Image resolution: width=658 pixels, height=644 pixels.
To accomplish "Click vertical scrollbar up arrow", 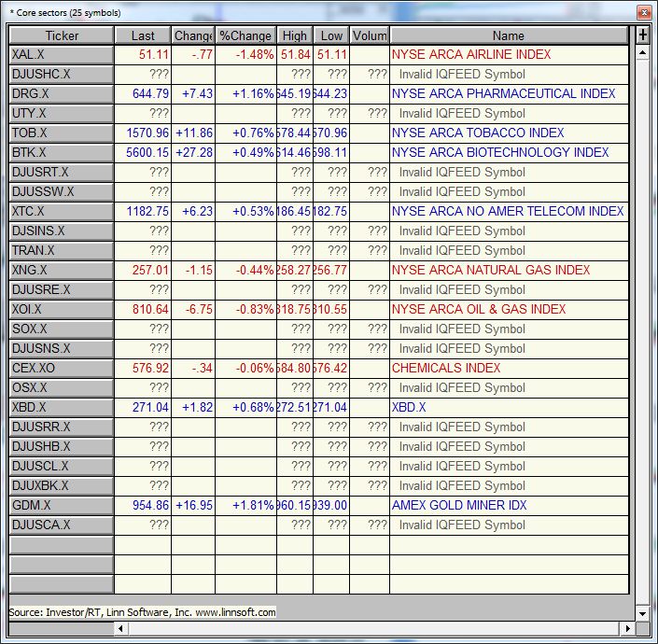I will point(642,53).
